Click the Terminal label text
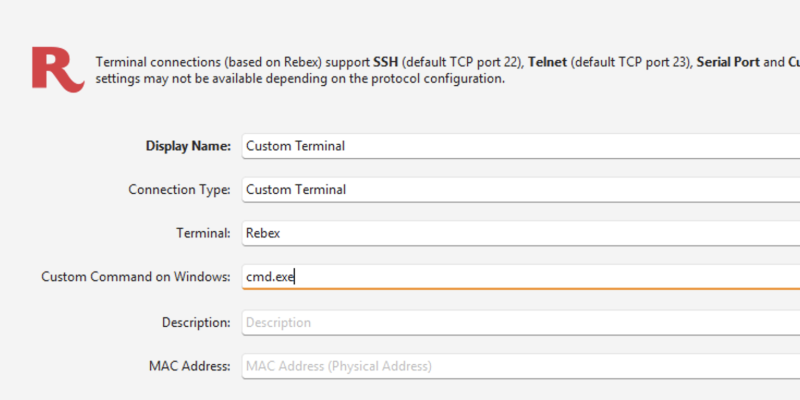800x400 pixels. [203, 233]
